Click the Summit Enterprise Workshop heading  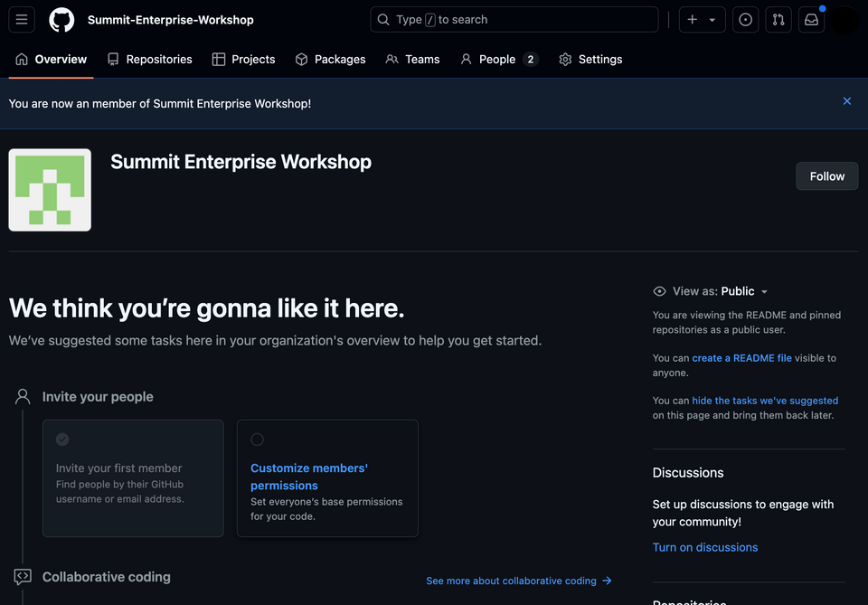pyautogui.click(x=241, y=162)
